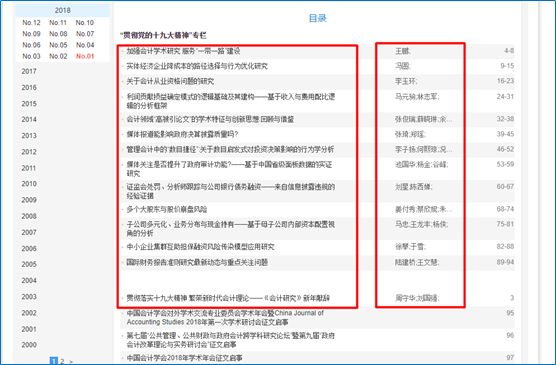Click author 李玉环
Screen dimensions: 556x365
(406, 81)
